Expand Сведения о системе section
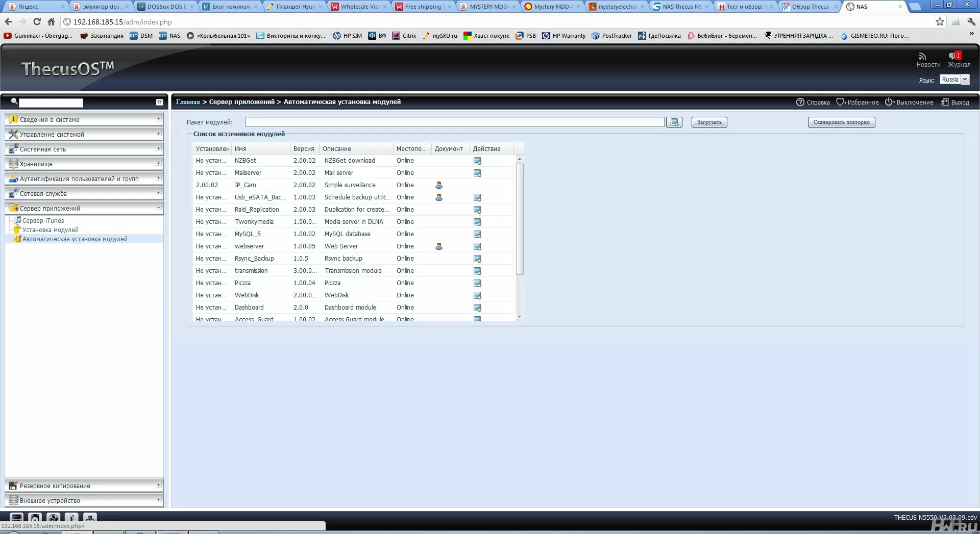This screenshot has height=534, width=980. 84,119
